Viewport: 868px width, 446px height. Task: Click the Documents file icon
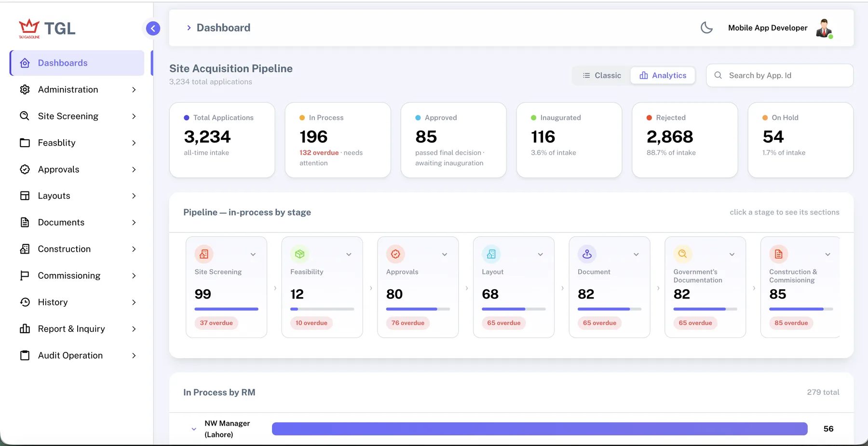25,222
